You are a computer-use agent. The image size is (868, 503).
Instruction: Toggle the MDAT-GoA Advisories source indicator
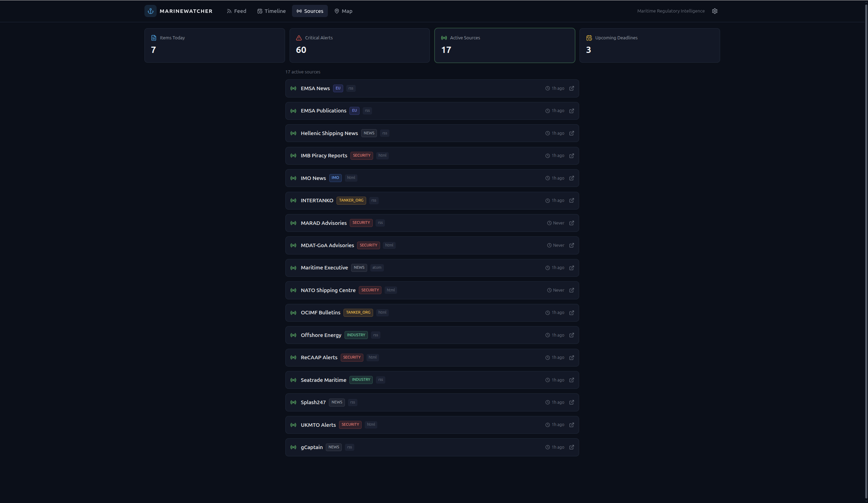coord(293,245)
